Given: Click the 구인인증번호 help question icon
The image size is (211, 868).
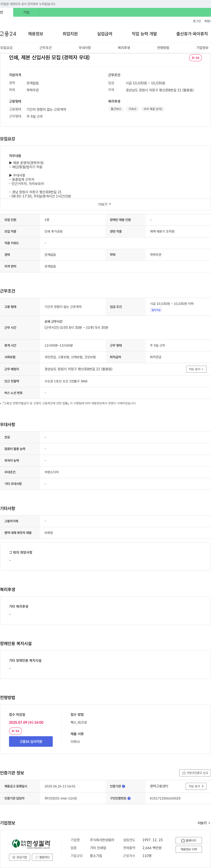Looking at the screenshot, I should click(129, 798).
